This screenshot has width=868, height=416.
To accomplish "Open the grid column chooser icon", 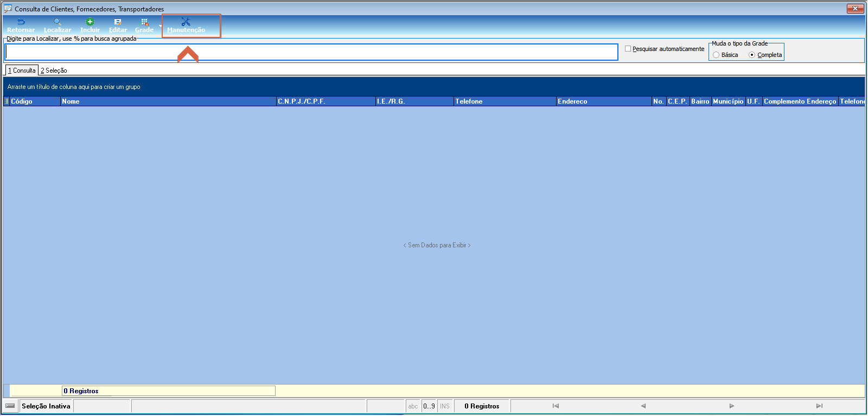I will pyautogui.click(x=7, y=101).
